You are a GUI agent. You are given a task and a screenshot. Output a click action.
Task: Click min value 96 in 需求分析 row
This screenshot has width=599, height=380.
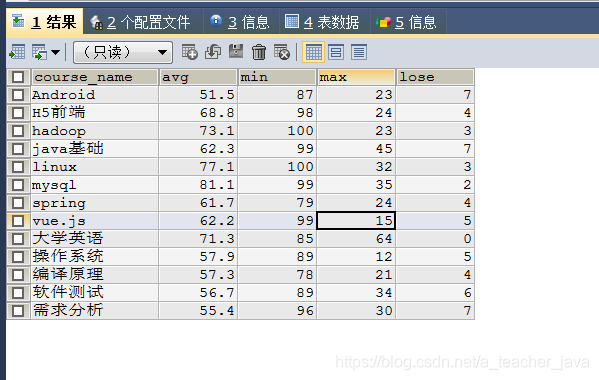pyautogui.click(x=277, y=310)
